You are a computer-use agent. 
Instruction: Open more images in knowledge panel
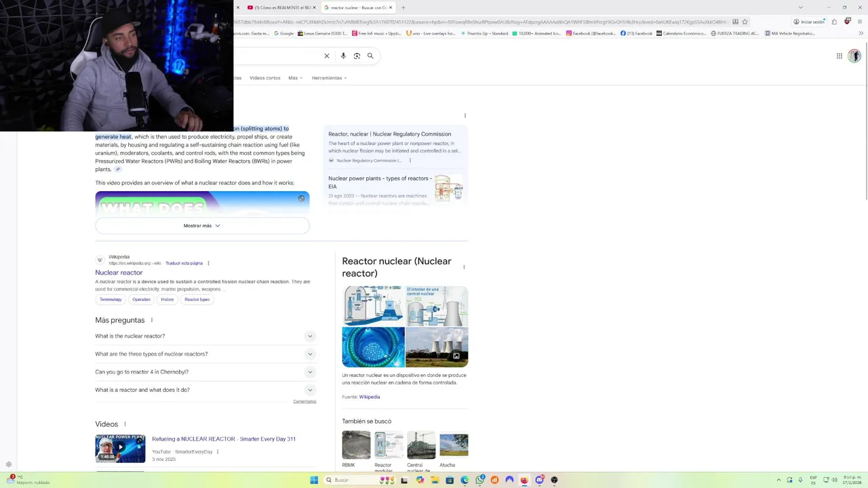(456, 356)
